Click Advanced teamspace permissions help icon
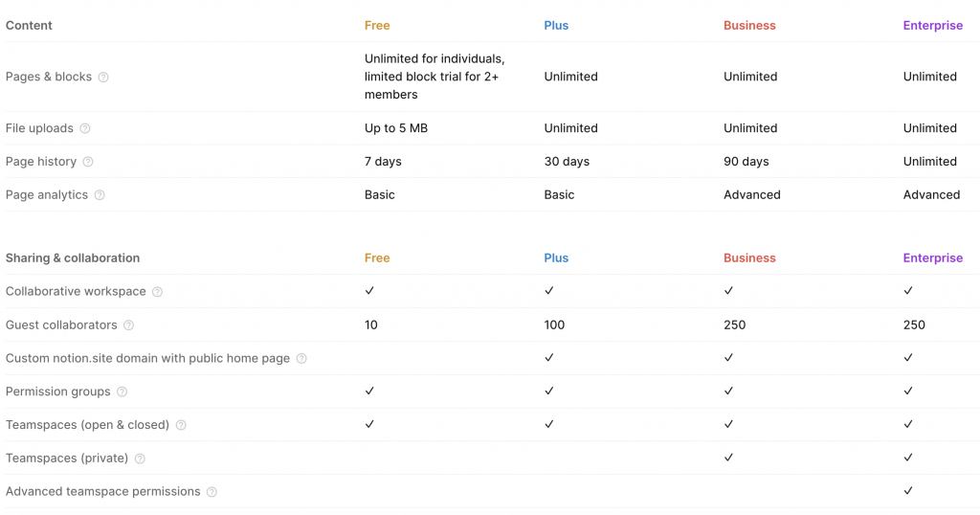Screen dimensions: 980x515 coord(212,492)
